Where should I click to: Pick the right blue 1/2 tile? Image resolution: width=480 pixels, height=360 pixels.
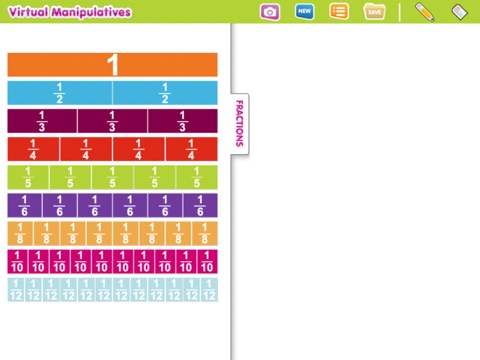click(x=165, y=93)
